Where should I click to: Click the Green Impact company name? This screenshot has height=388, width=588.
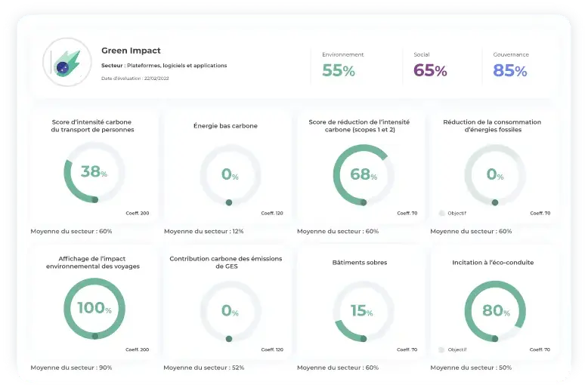click(131, 51)
